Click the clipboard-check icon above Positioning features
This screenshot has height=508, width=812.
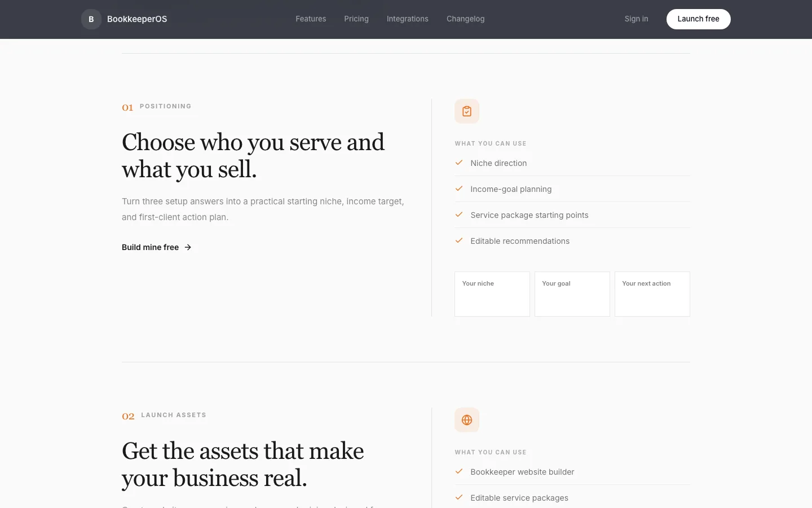point(467,111)
